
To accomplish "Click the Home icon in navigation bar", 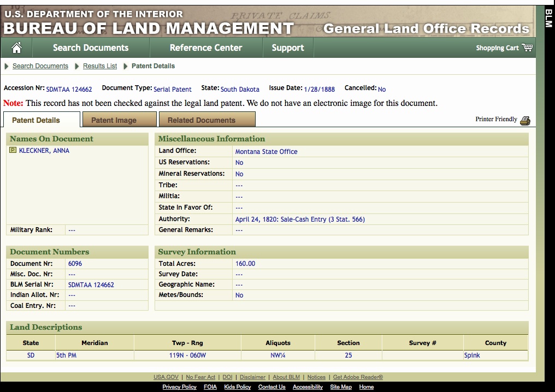I will pyautogui.click(x=16, y=48).
